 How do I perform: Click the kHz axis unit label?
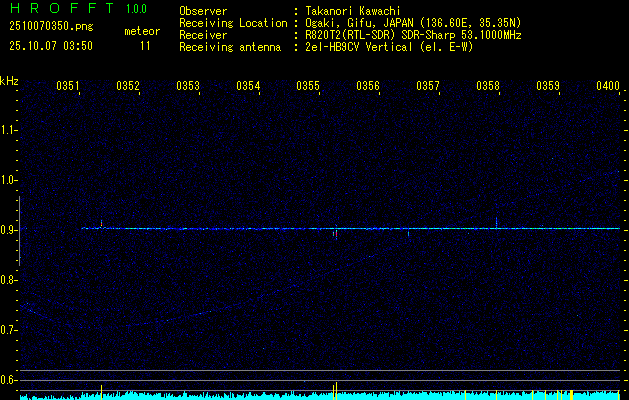pos(9,81)
